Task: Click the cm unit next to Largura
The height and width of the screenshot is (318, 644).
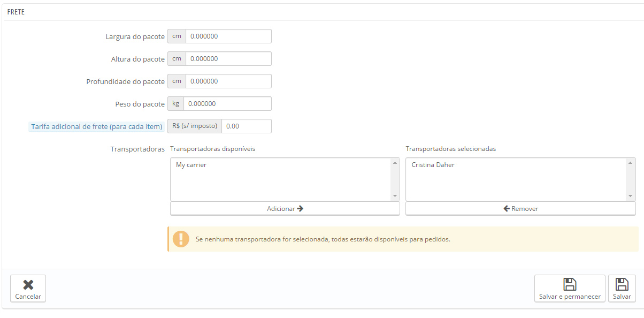Action: point(177,36)
